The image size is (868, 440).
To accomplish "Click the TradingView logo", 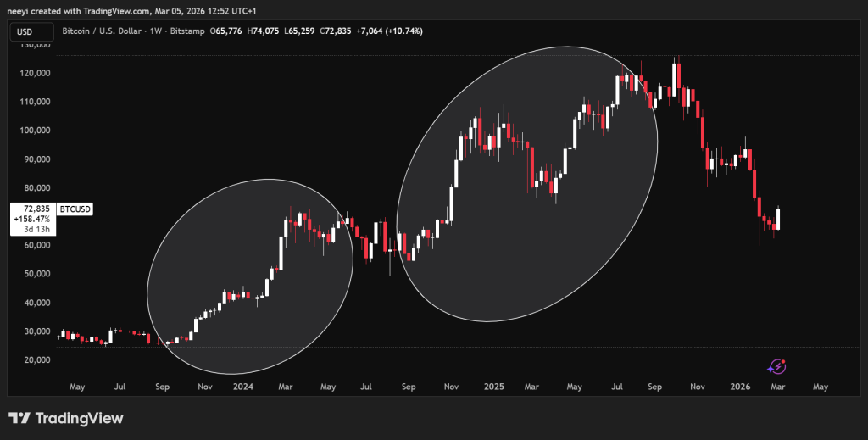I will 66,419.
